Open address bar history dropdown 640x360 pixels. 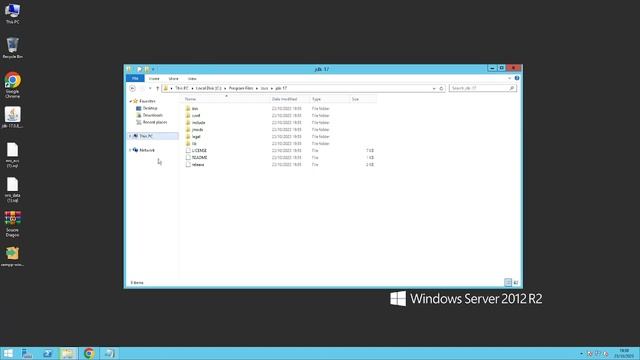click(x=434, y=88)
